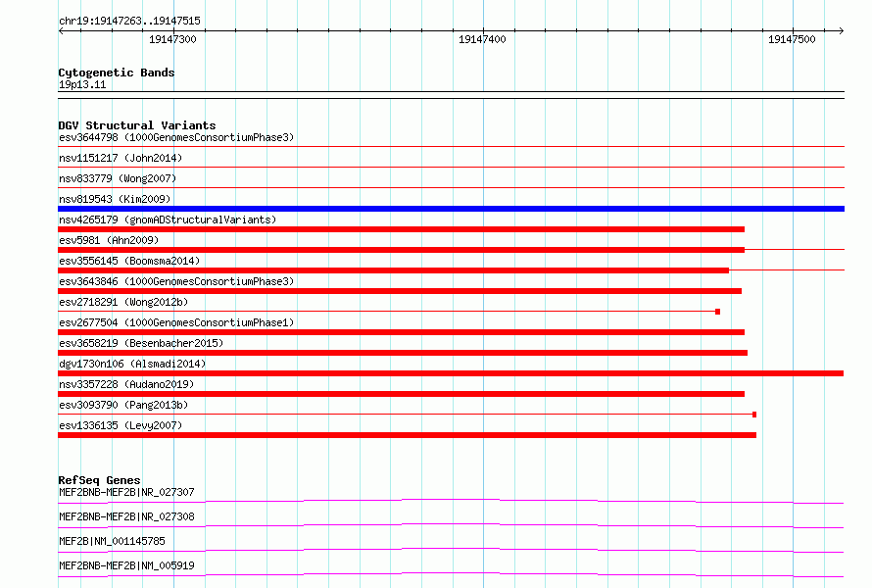Open gene MEF2B|NM_001145785 label

pyautogui.click(x=112, y=541)
